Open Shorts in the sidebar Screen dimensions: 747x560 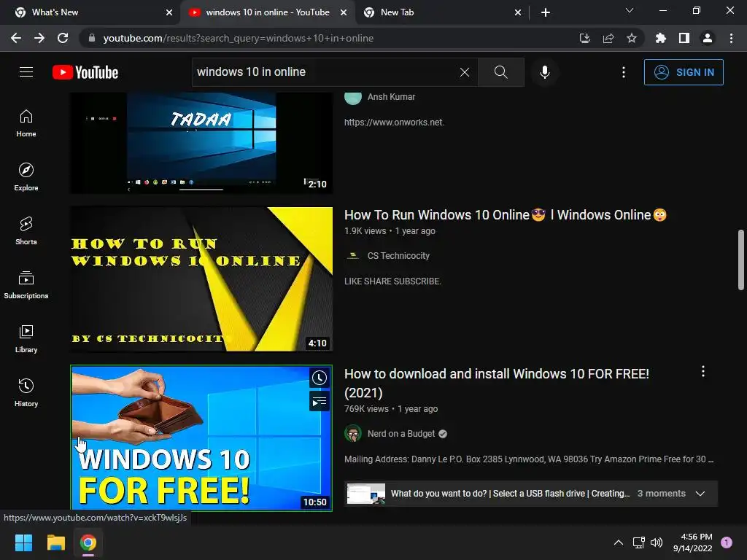tap(26, 230)
